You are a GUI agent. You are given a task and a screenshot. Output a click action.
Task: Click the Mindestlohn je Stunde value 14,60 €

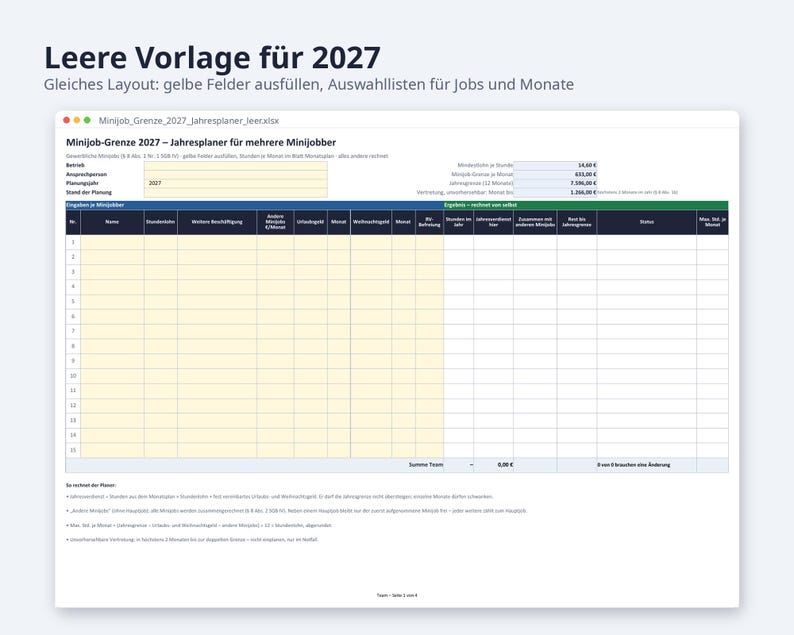tap(555, 166)
